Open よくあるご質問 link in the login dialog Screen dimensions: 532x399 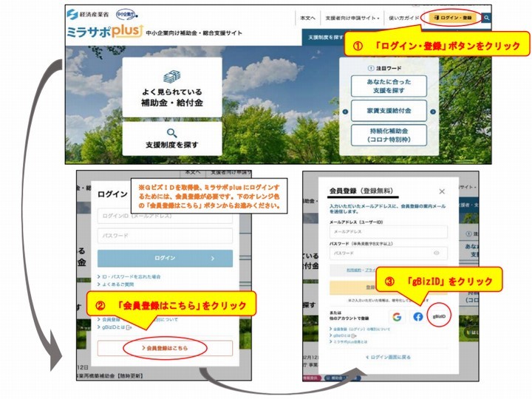coord(116,284)
